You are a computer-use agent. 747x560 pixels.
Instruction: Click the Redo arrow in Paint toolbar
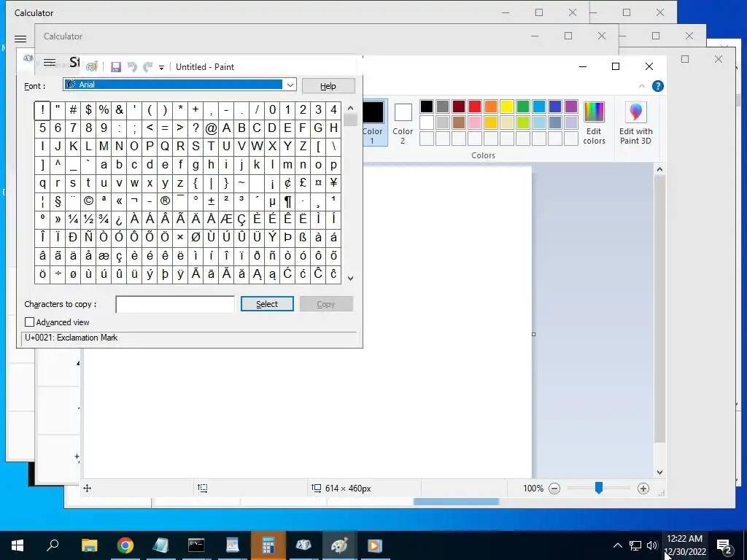pyautogui.click(x=148, y=67)
